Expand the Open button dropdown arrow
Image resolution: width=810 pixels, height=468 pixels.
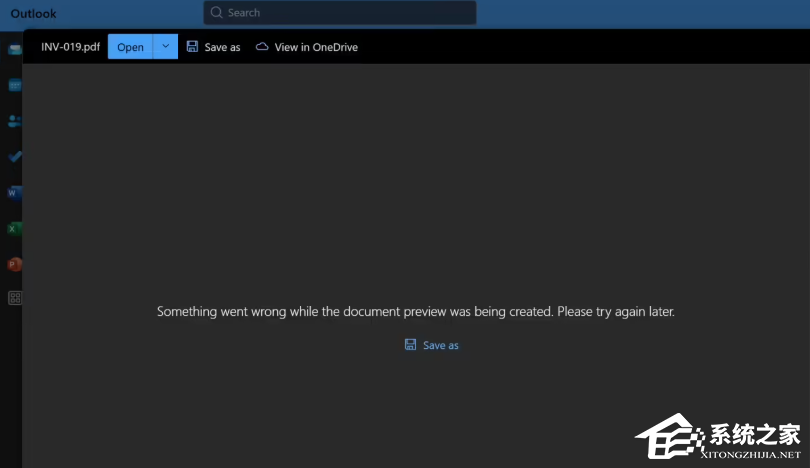pos(165,46)
